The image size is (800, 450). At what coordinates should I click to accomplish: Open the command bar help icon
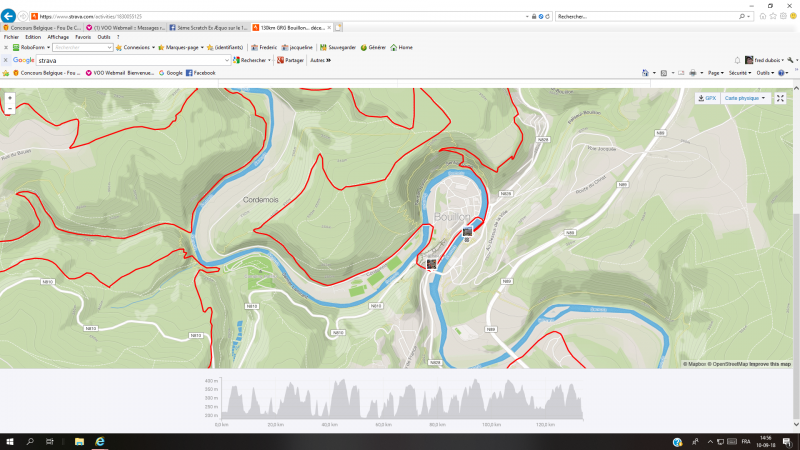(781, 73)
